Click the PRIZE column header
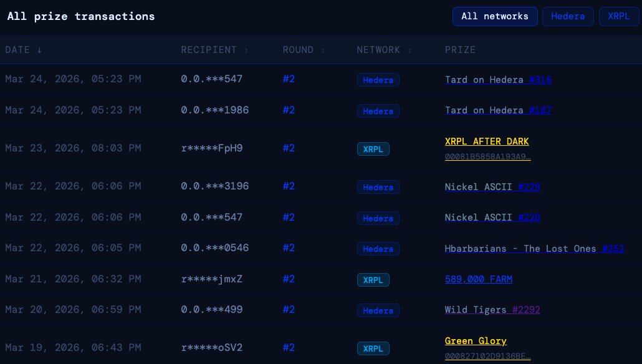Screen dimensions: 642x364 [460, 50]
